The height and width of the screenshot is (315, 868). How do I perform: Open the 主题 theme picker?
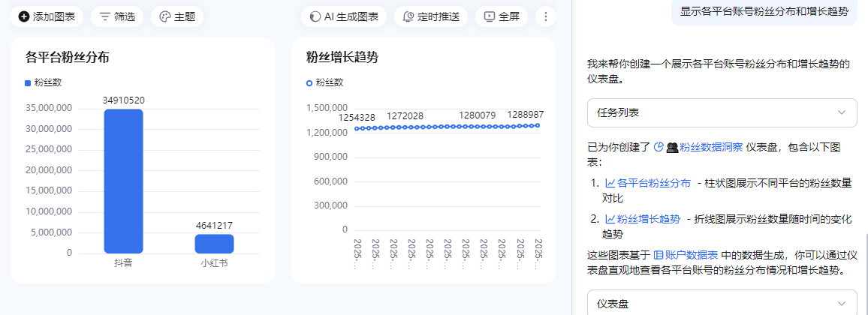pos(177,16)
